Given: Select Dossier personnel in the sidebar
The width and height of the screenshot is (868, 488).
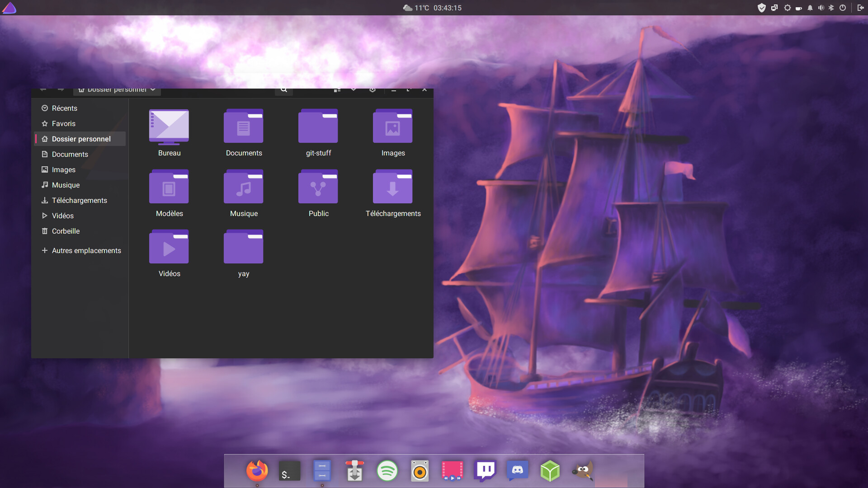Looking at the screenshot, I should pyautogui.click(x=80, y=139).
